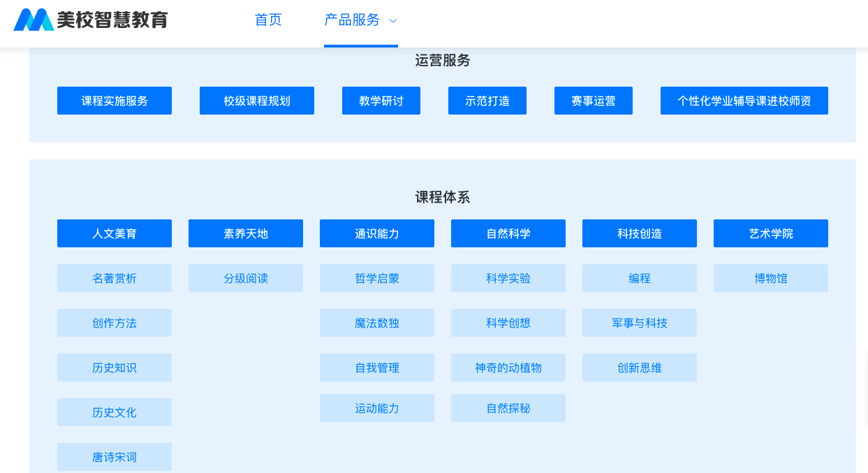Viewport: 868px width, 473px height.
Task: Open the 艺术学院 course category
Action: tap(770, 233)
